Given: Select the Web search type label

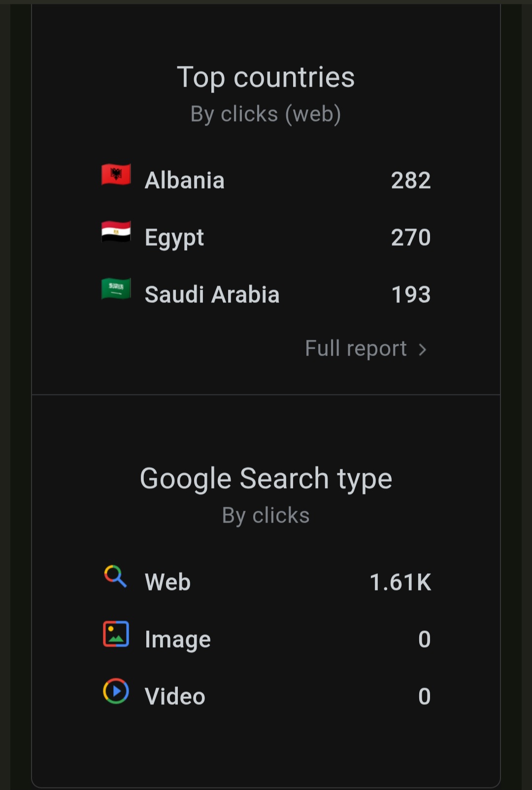Looking at the screenshot, I should 168,582.
